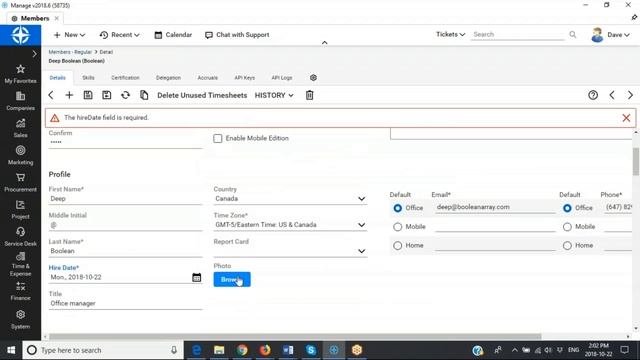Expand the left sidebar chevron

[34, 54]
